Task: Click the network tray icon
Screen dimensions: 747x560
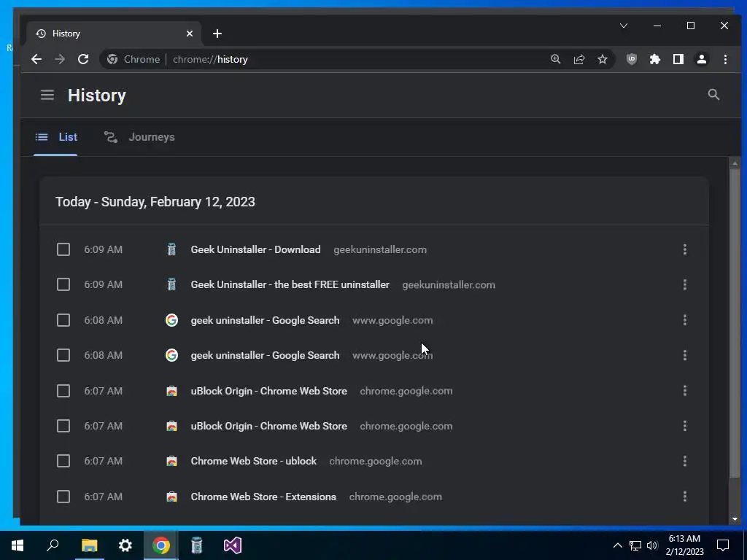Action: click(635, 545)
